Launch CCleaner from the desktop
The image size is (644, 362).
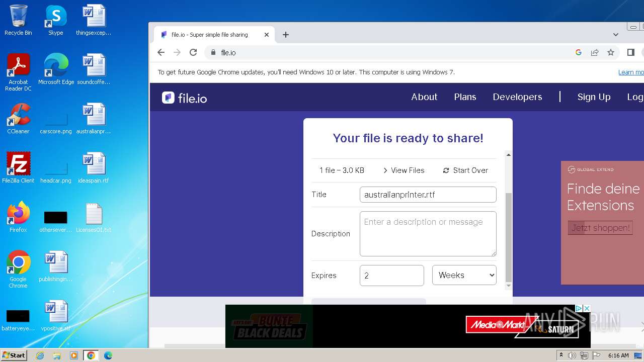[18, 118]
